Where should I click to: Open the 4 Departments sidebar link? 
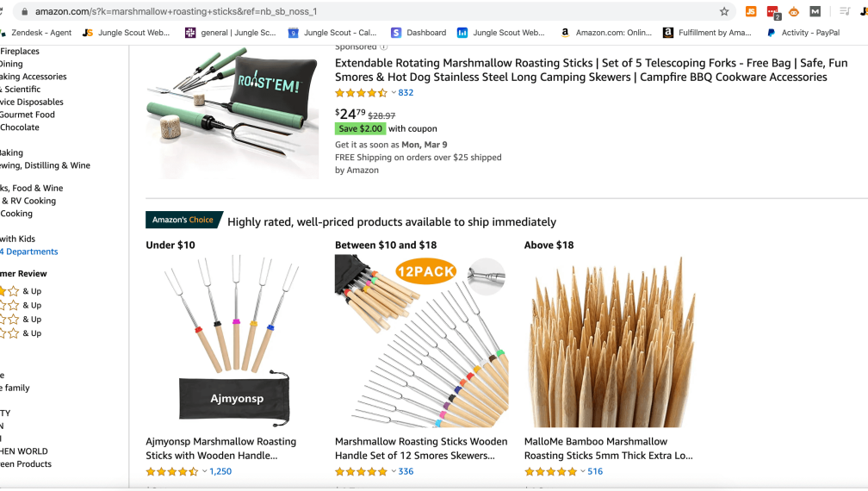29,252
